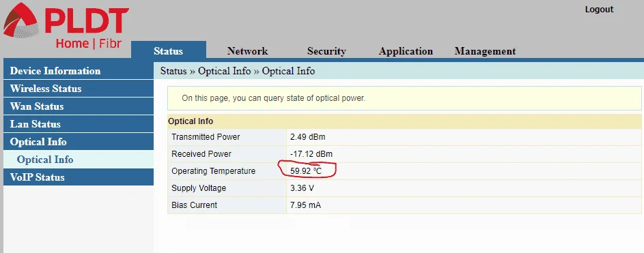Open VoIP Status in sidebar
644x253 pixels.
79,177
